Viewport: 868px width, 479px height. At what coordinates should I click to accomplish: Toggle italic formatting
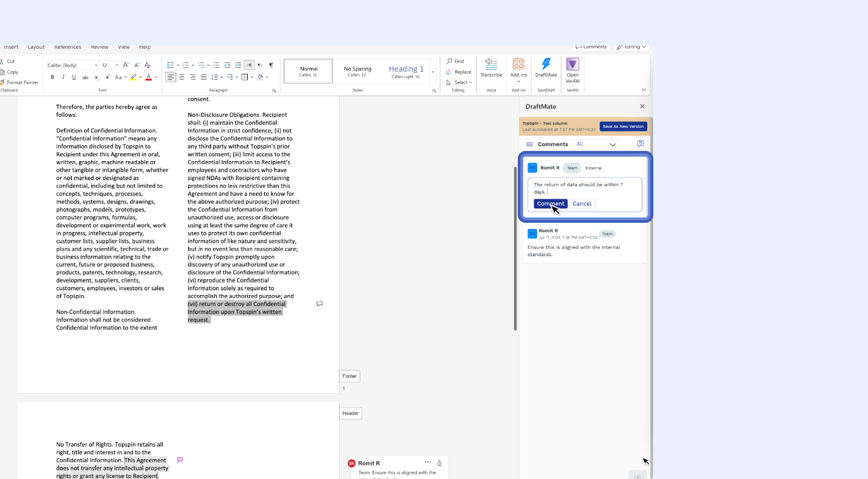(63, 78)
